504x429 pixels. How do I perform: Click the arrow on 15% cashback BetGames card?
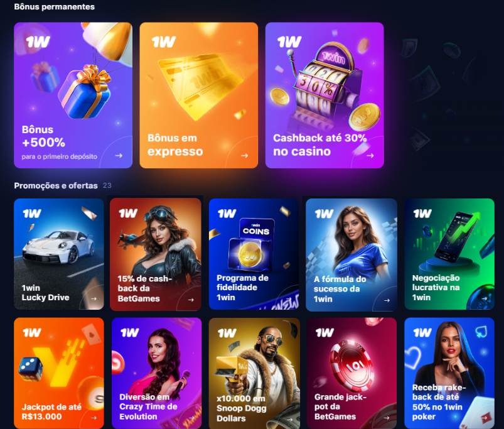coord(191,300)
